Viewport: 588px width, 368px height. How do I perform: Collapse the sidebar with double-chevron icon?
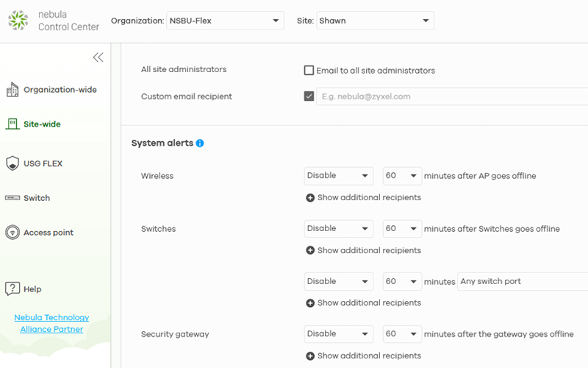(x=98, y=57)
